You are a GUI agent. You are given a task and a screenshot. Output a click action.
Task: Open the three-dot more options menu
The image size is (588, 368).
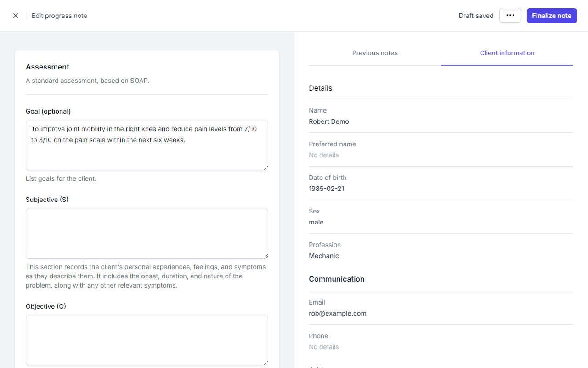click(x=510, y=15)
